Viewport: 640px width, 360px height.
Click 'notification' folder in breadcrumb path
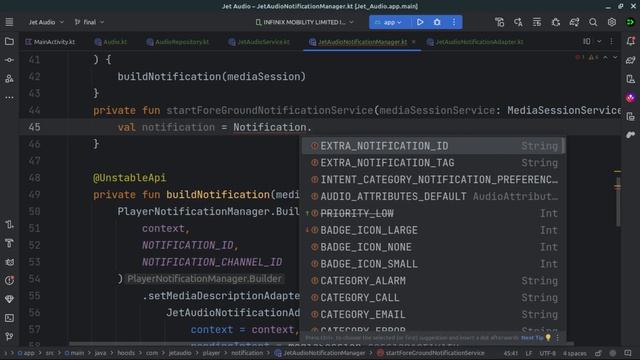tap(247, 353)
